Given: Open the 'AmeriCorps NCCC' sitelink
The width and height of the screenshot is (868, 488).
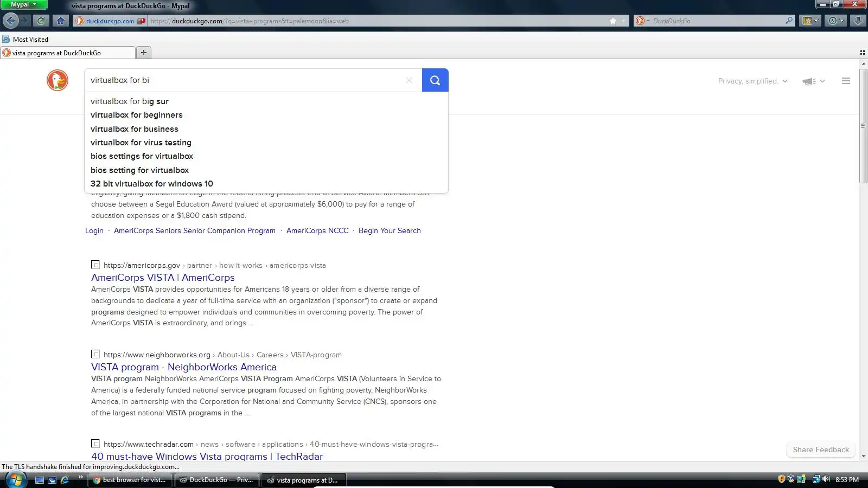Looking at the screenshot, I should click(317, 230).
